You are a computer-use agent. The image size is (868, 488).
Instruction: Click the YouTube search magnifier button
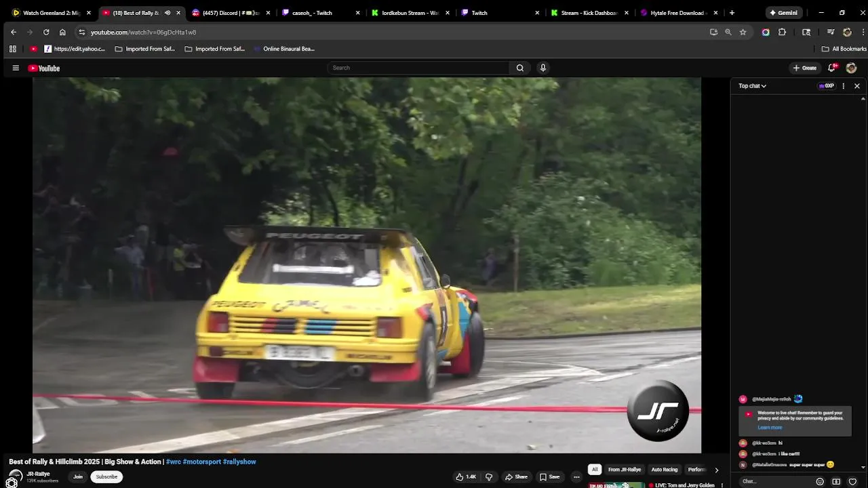tap(520, 68)
